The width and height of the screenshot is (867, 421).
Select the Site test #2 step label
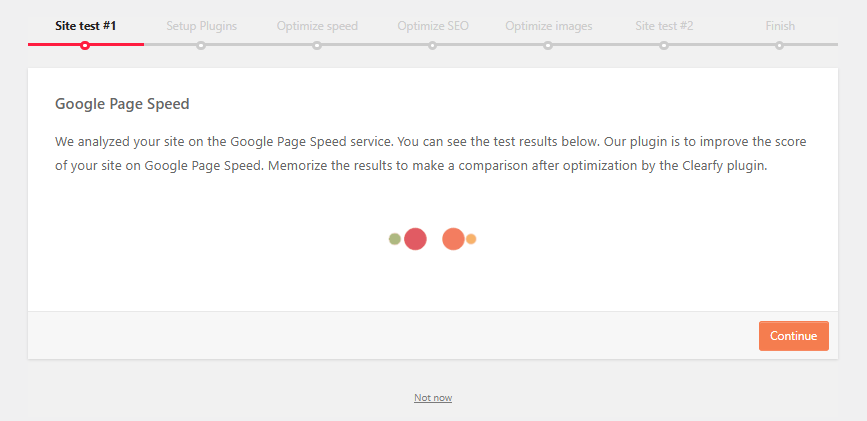[x=664, y=26]
